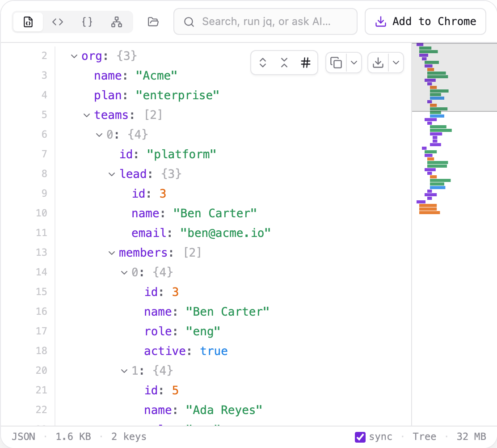
Task: Focus the Search, run jq input
Action: (265, 21)
